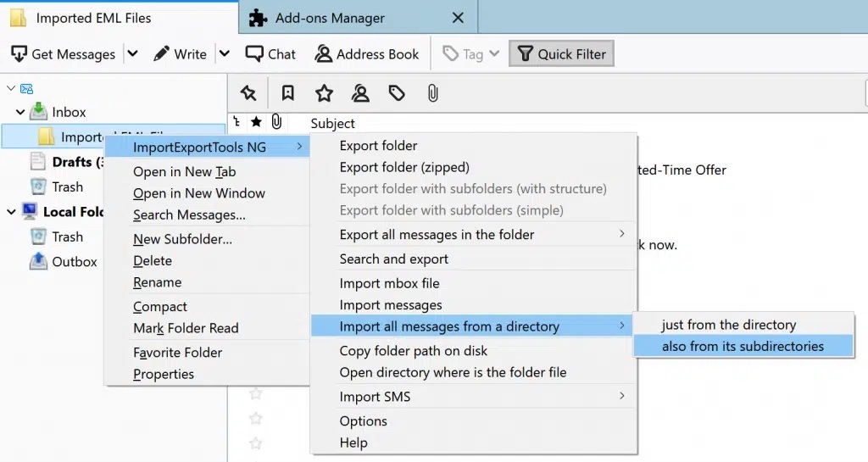Open Chat from the toolbar

(x=270, y=54)
